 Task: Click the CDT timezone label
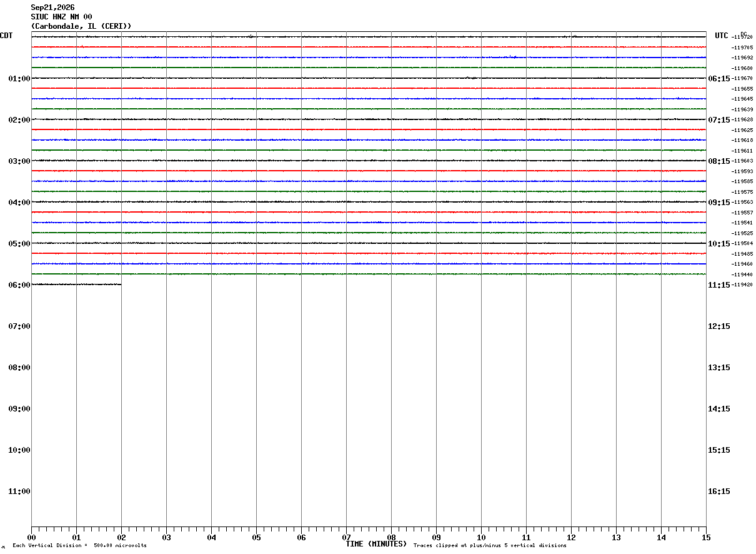[x=6, y=36]
